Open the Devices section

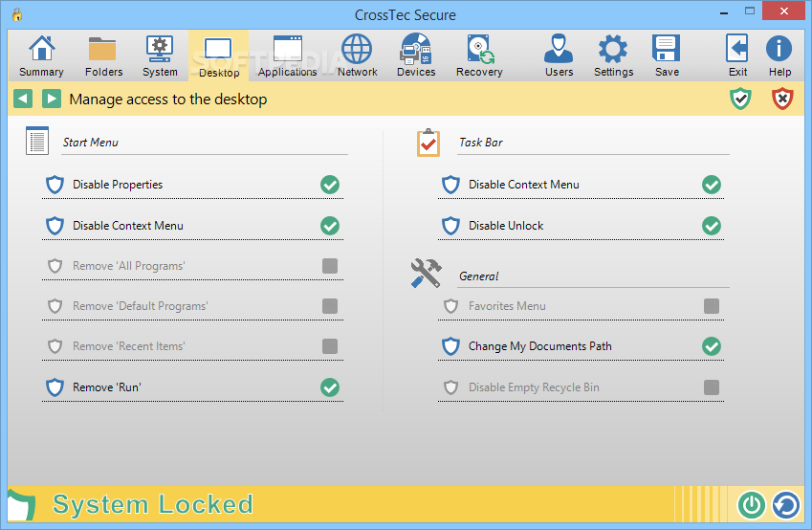(416, 55)
